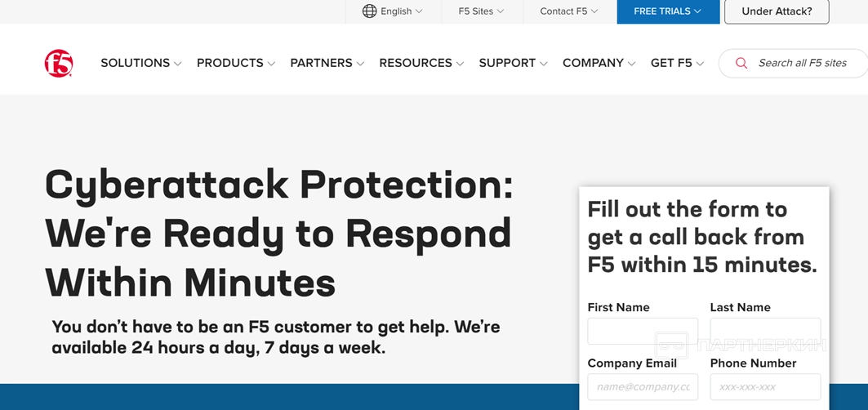
Task: Open the Contact F5 dropdown
Action: 568,11
